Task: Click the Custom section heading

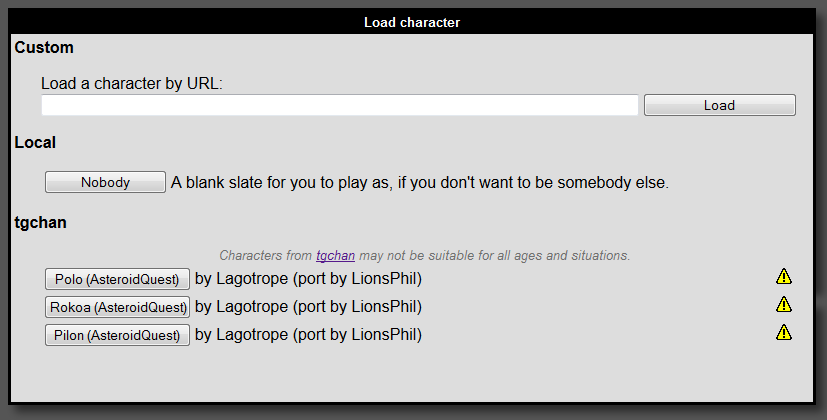Action: 44,47
